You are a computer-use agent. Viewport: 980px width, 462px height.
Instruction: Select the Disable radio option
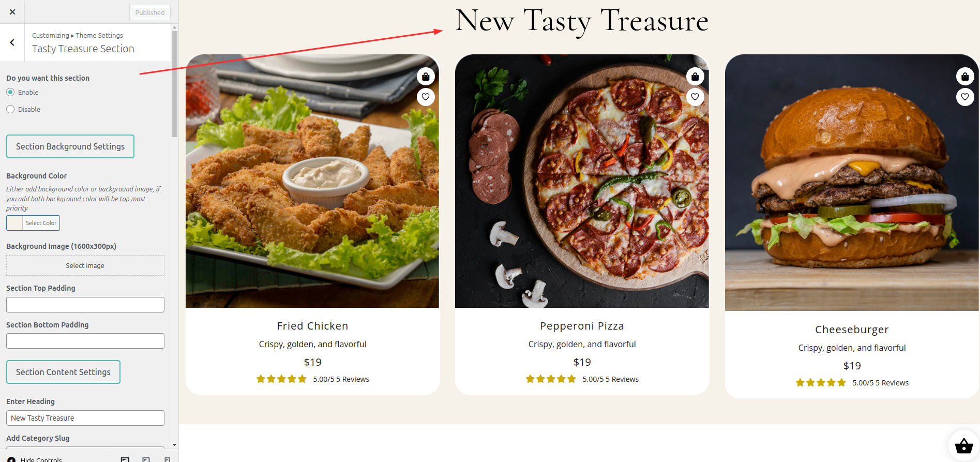click(10, 109)
